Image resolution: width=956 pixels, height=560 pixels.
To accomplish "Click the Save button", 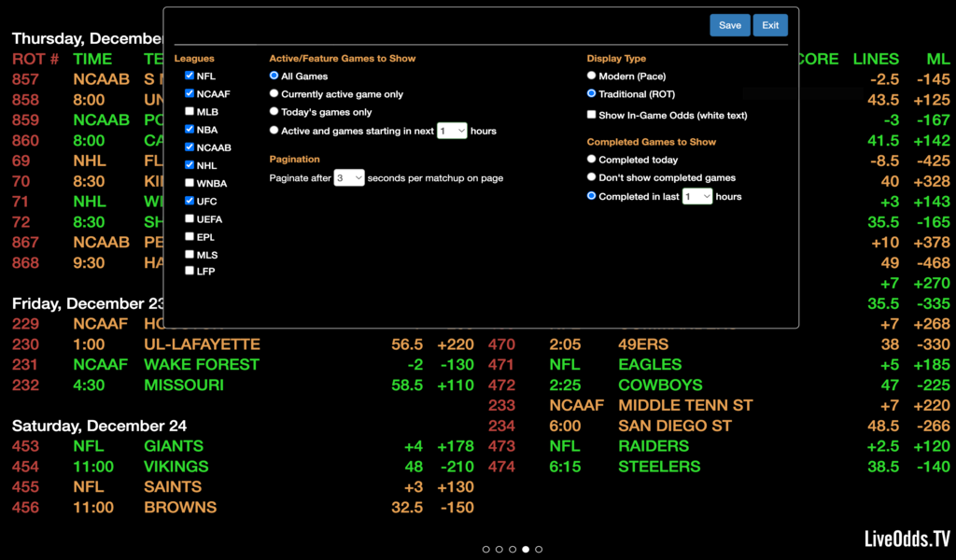I will click(x=729, y=25).
